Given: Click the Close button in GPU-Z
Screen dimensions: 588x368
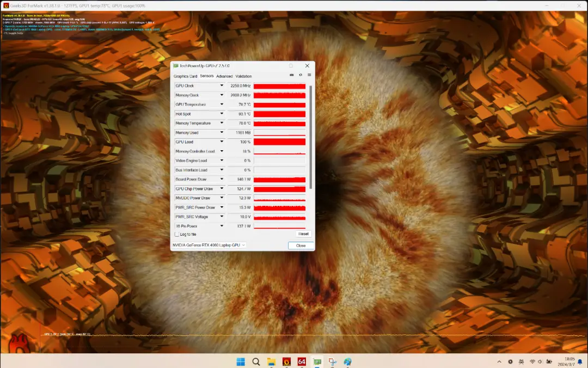Looking at the screenshot, I should tap(301, 246).
